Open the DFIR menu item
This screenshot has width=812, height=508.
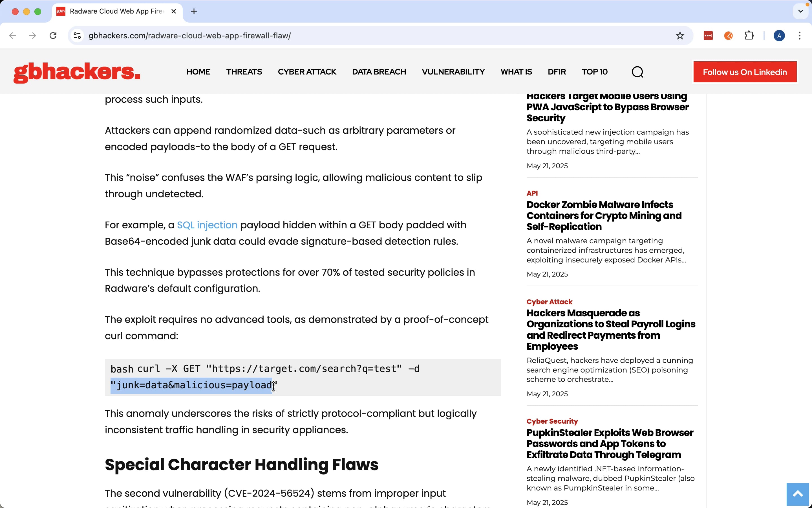tap(557, 72)
